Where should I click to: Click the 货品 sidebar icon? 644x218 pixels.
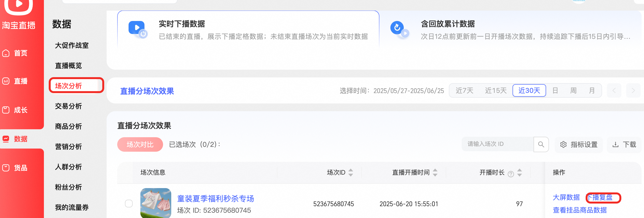pos(6,168)
